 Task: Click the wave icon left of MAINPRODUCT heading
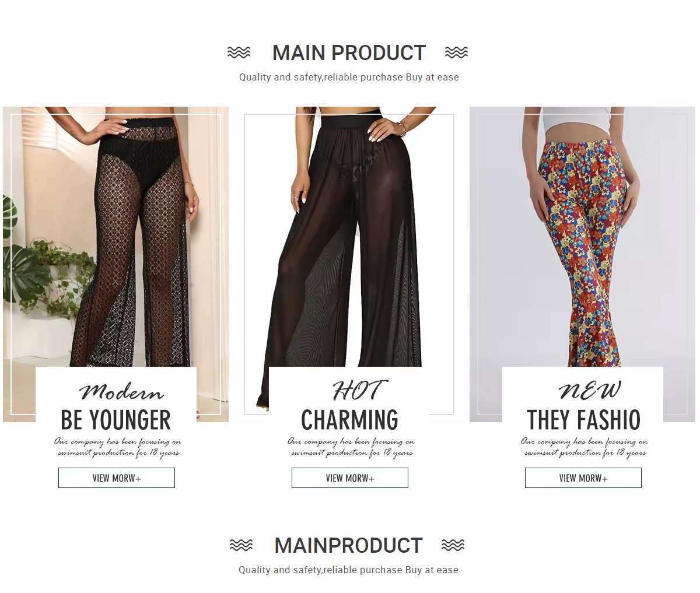tap(241, 545)
